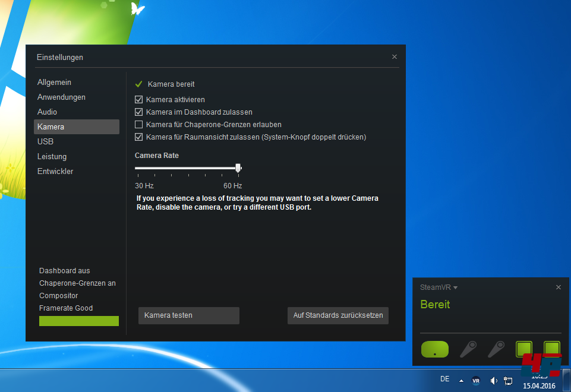Viewport: 571px width, 392px height.
Task: Expand hidden icons in the system tray
Action: click(x=460, y=380)
